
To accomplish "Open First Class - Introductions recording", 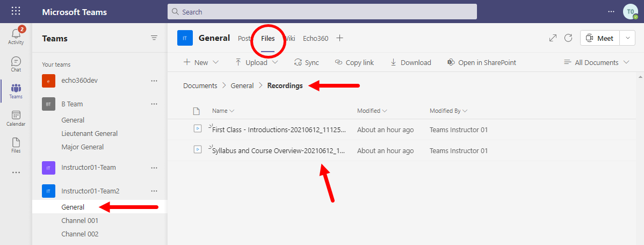I will 279,130.
